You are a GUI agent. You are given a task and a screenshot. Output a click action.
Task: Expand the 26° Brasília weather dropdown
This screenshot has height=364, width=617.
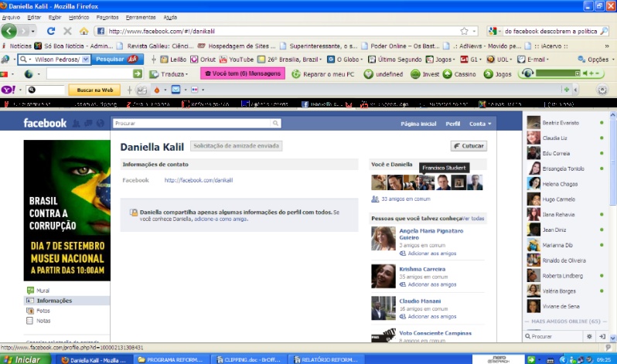pyautogui.click(x=320, y=60)
